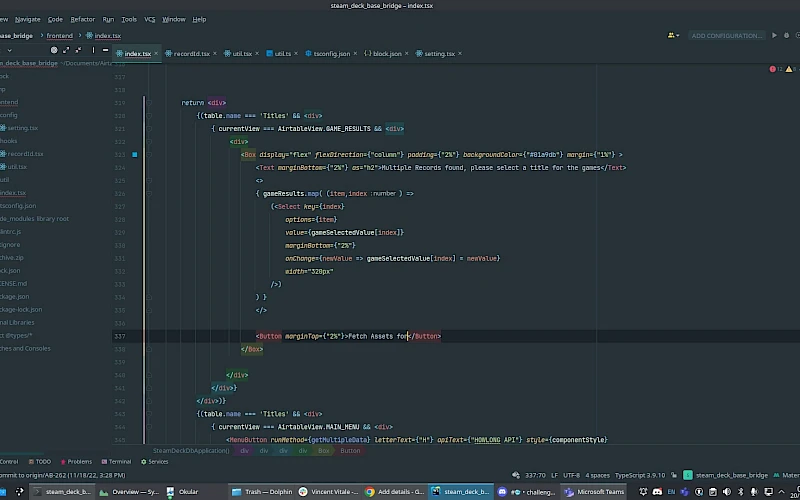Click TypeScript 3.9.10 in status bar
This screenshot has height=500, width=800.
pyautogui.click(x=640, y=476)
